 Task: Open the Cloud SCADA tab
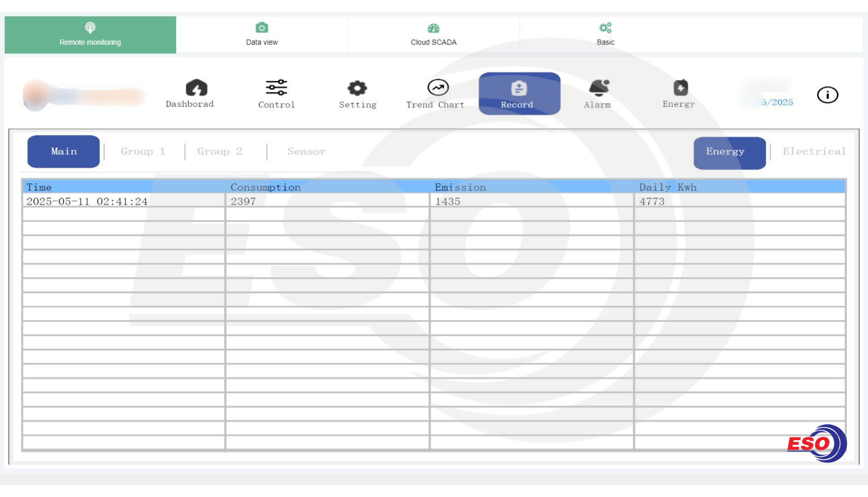pos(433,35)
